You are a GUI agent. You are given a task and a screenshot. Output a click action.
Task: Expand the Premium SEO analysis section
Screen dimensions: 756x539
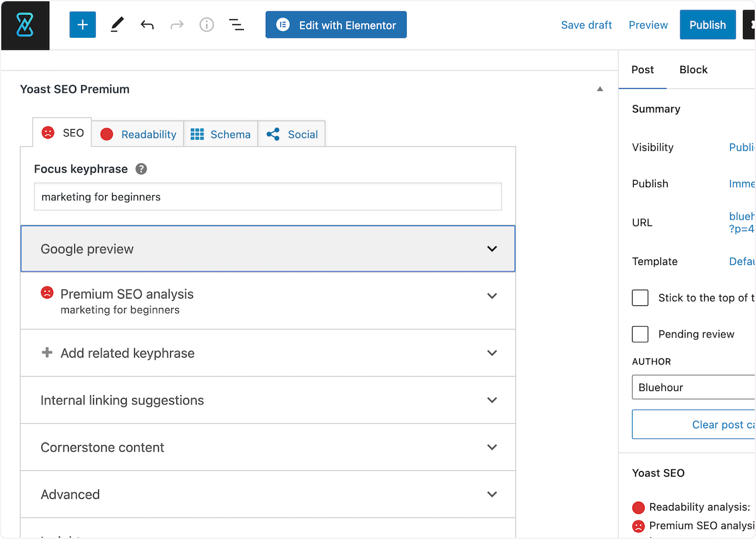(x=268, y=300)
